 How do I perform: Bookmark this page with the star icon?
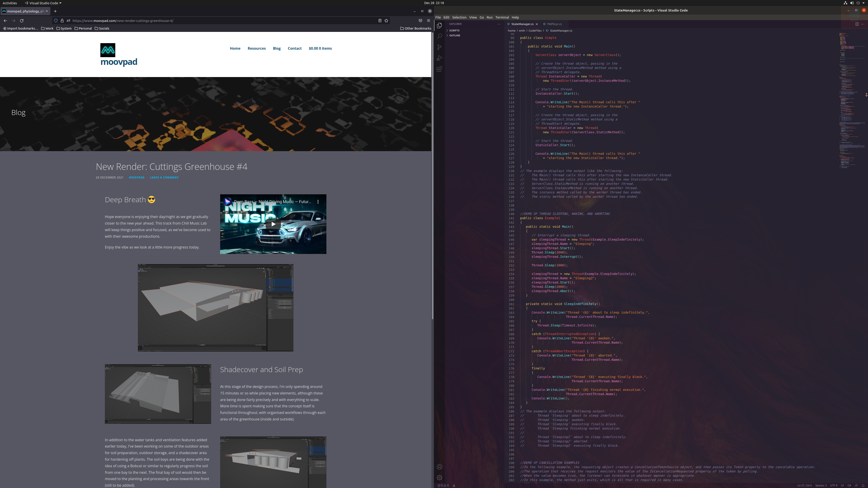point(387,21)
